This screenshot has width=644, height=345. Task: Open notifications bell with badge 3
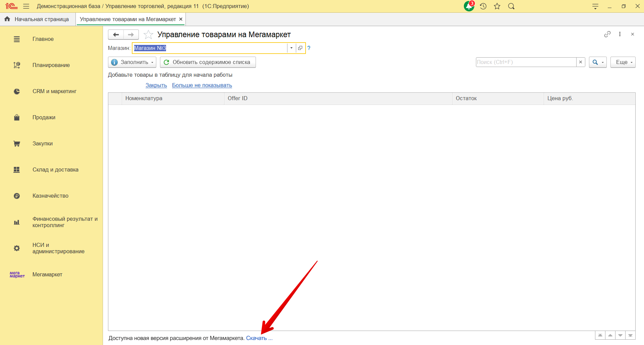(469, 6)
